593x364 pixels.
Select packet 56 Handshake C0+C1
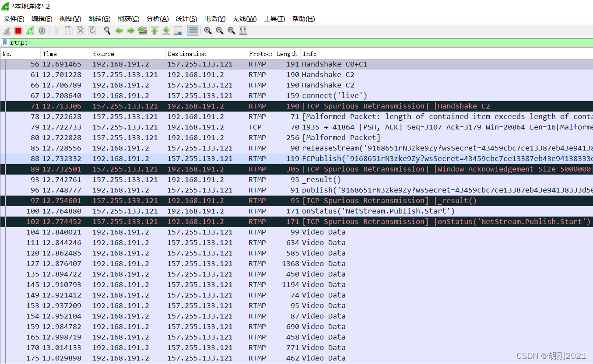[x=296, y=64]
